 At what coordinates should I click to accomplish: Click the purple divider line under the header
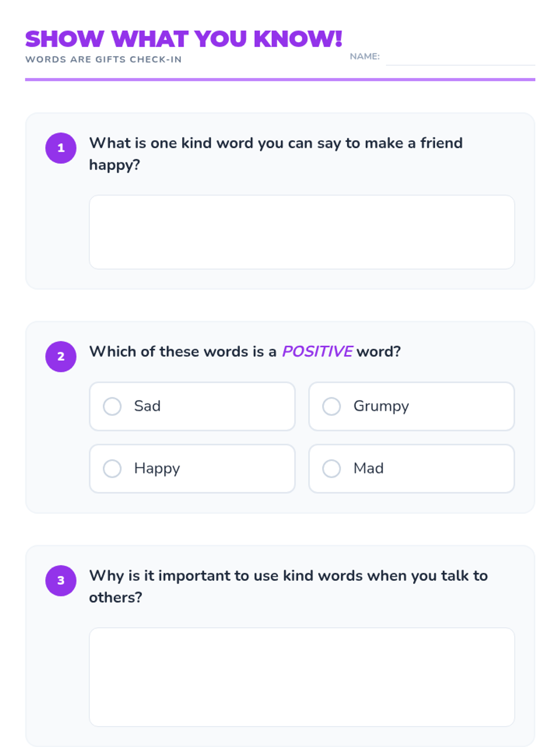tap(280, 80)
